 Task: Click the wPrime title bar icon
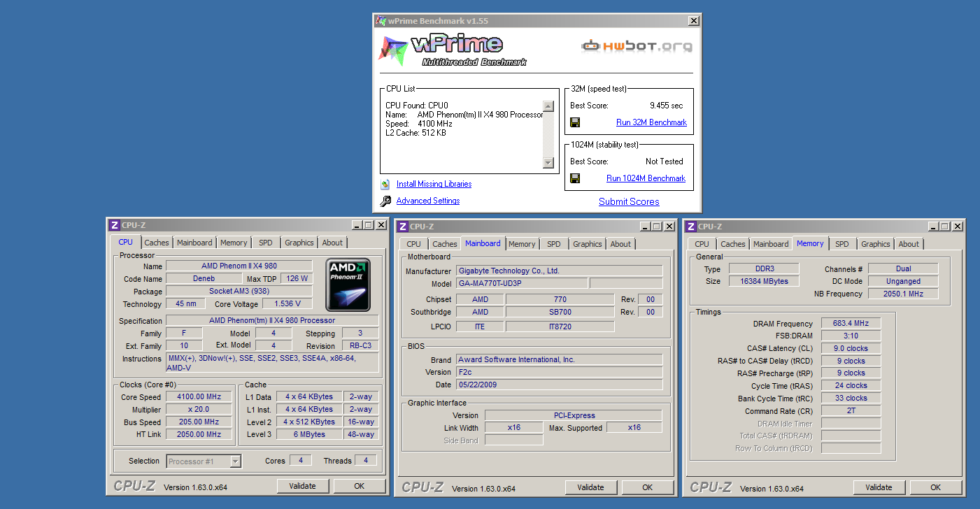pyautogui.click(x=381, y=21)
